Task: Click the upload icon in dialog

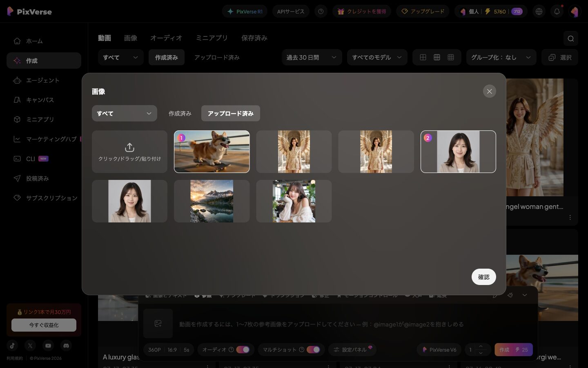Action: click(x=129, y=147)
